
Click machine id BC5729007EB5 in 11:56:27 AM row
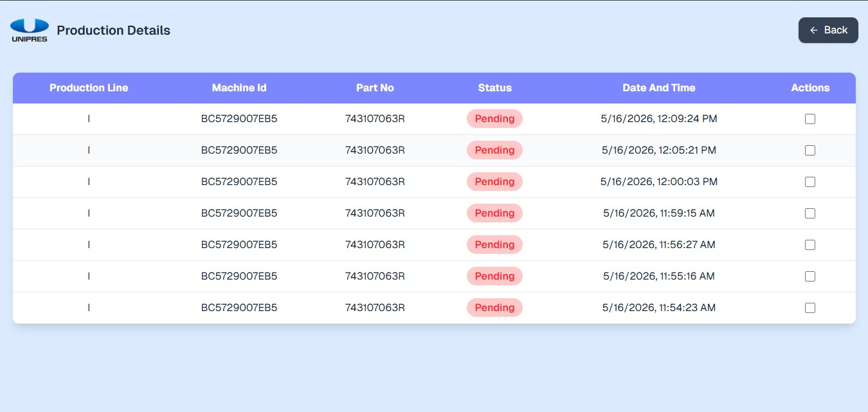[239, 245]
